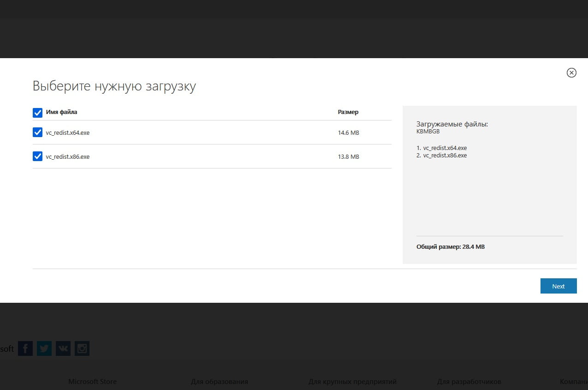Image resolution: width=588 pixels, height=390 pixels.
Task: Open the Instagram social icon
Action: (82, 348)
